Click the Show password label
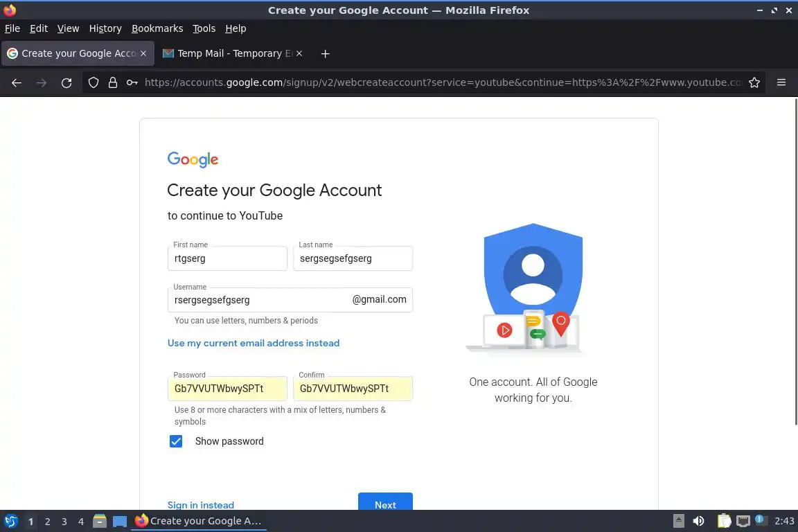Viewport: 798px width, 532px height. tap(229, 441)
